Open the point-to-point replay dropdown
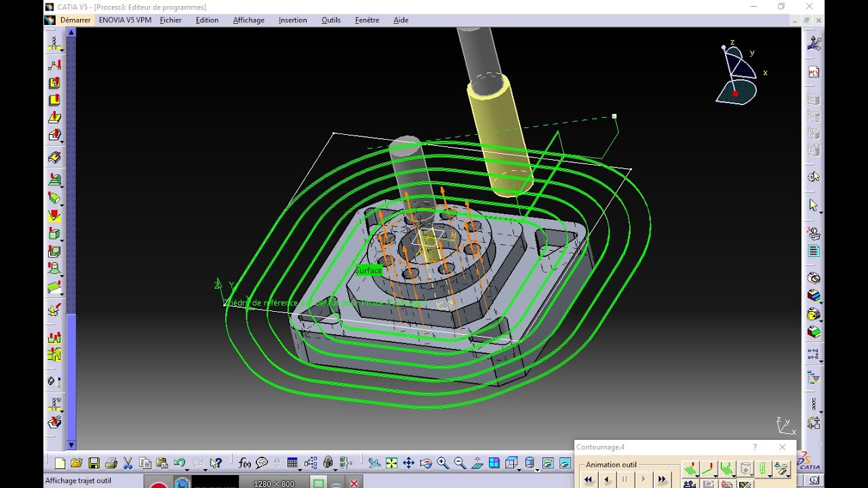Image resolution: width=868 pixels, height=488 pixels. [x=709, y=469]
